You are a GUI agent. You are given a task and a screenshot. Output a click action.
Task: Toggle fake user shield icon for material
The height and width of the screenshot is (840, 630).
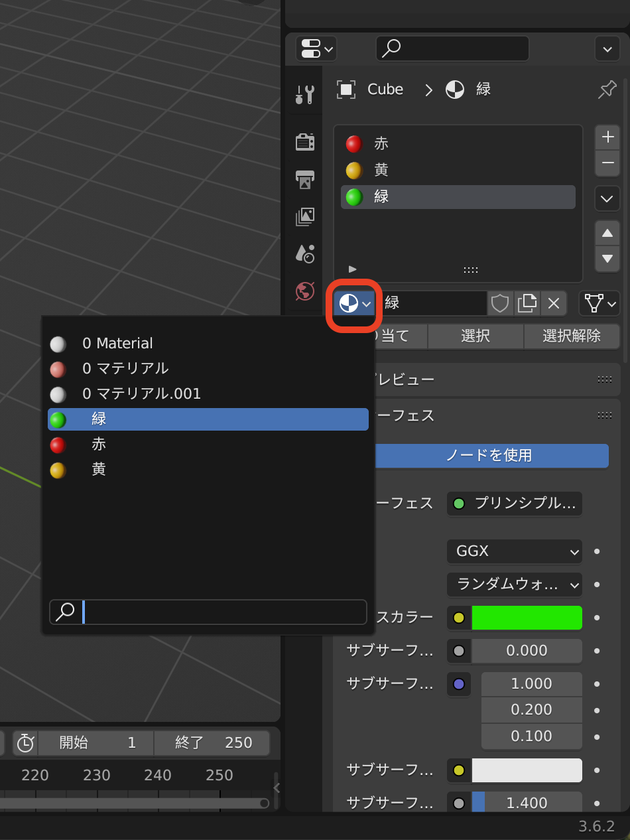500,303
